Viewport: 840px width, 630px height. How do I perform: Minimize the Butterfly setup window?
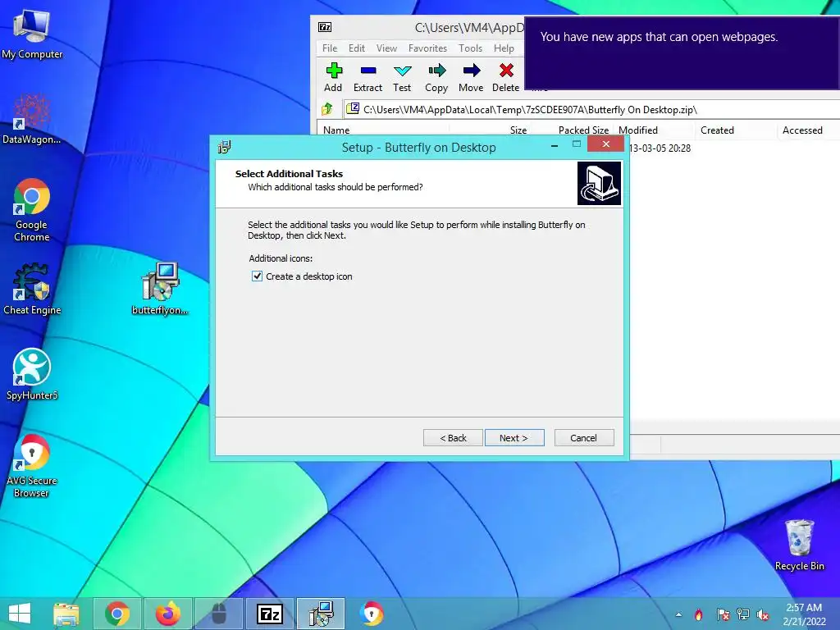[555, 145]
